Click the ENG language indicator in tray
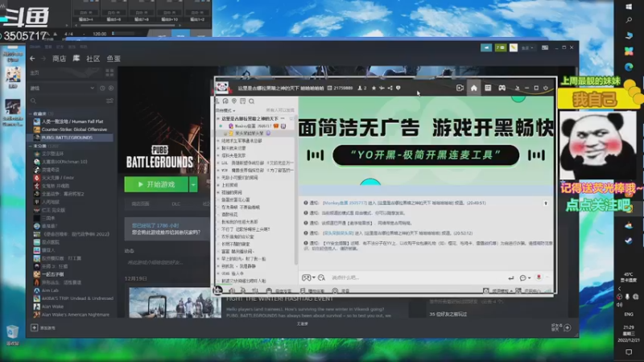Screen dimensions: 644x362 pos(629,315)
